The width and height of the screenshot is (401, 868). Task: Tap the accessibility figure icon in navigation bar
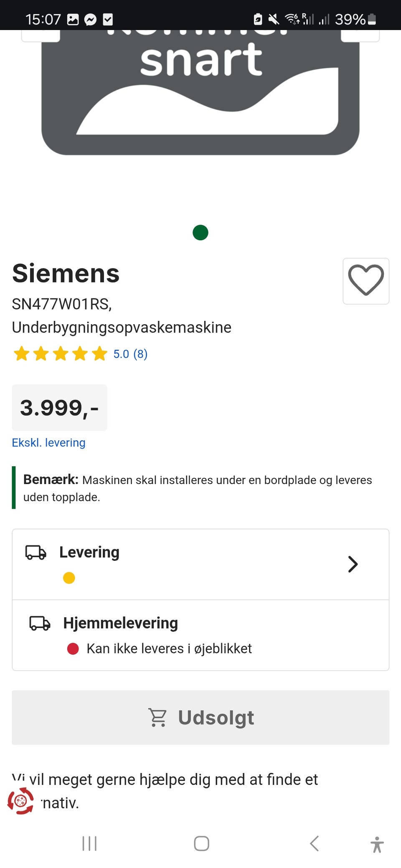tap(377, 844)
